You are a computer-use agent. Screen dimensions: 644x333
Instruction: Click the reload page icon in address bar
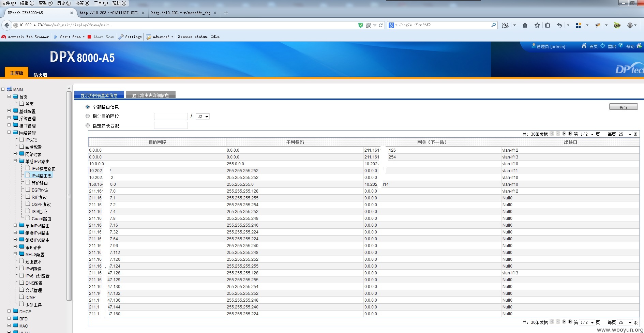click(381, 25)
